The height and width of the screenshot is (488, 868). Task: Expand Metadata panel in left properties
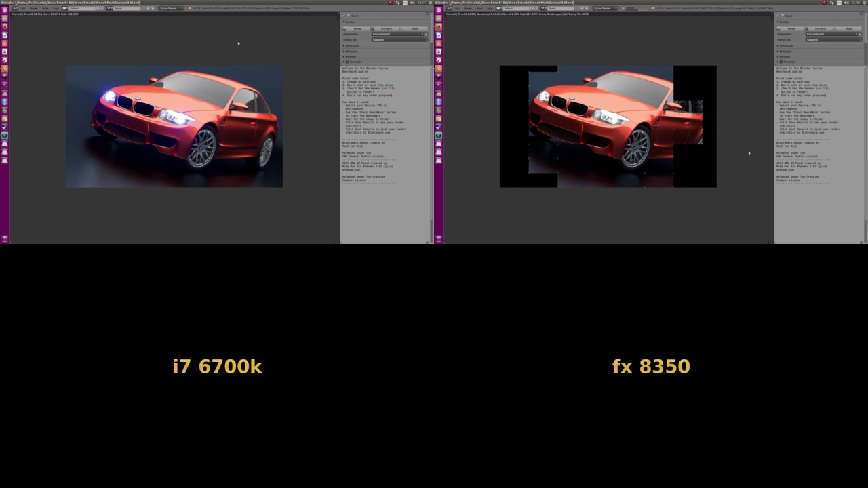point(351,51)
